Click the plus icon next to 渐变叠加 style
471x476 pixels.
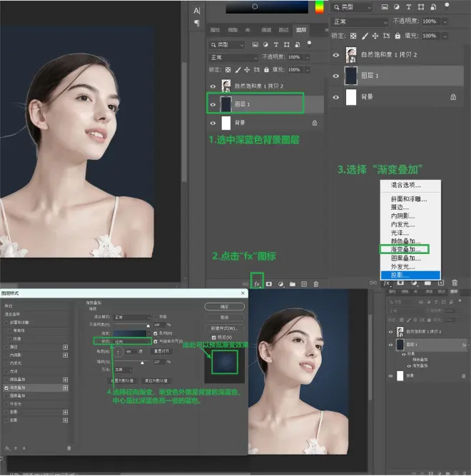pyautogui.click(x=66, y=387)
